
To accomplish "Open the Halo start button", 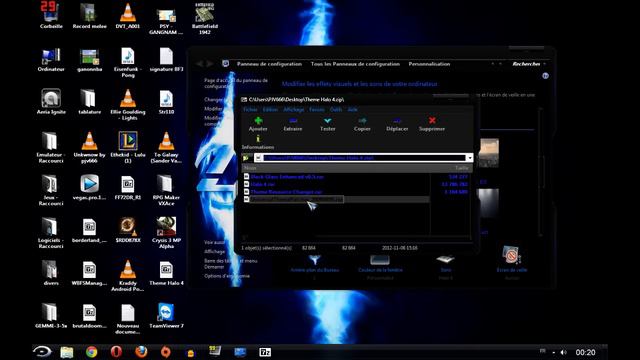I will click(42, 351).
